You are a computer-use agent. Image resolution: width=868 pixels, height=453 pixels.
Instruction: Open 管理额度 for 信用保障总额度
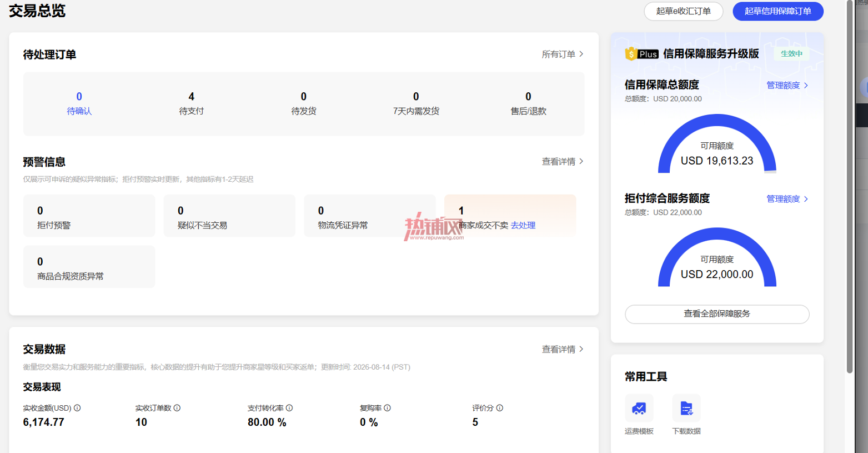pyautogui.click(x=783, y=86)
